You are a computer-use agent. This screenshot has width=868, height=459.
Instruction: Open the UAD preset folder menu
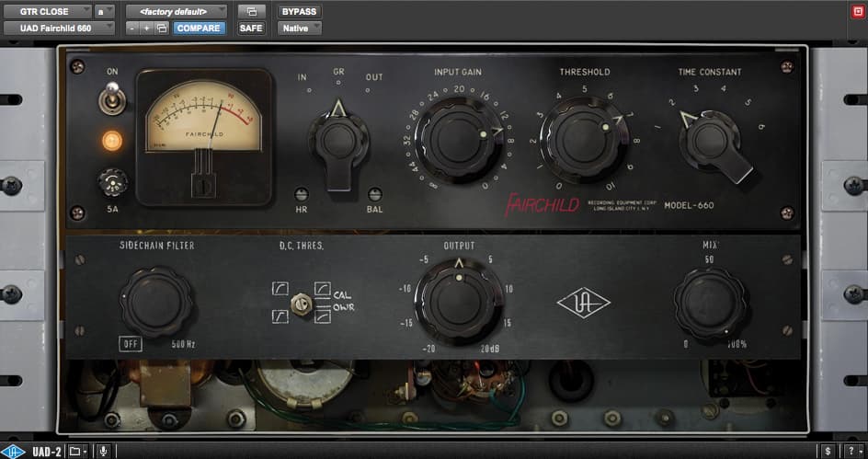coord(78,452)
